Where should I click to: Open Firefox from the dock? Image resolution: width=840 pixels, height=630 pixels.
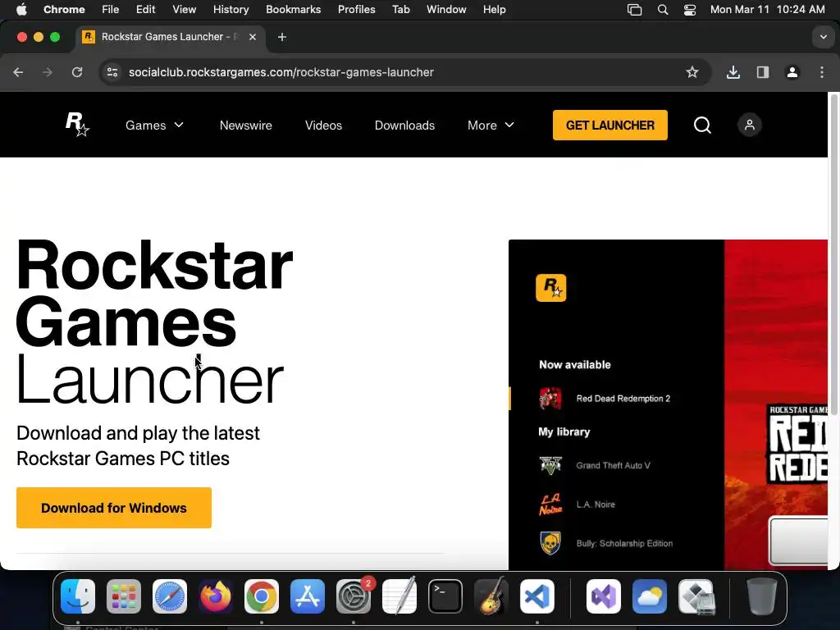[216, 596]
